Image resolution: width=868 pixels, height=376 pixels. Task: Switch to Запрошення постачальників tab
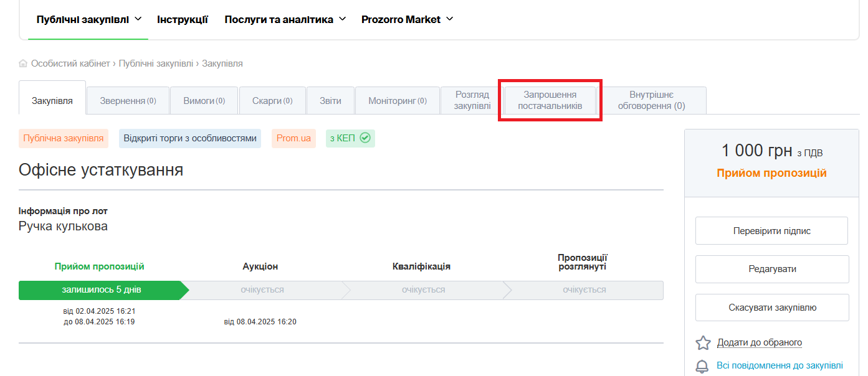coord(550,100)
